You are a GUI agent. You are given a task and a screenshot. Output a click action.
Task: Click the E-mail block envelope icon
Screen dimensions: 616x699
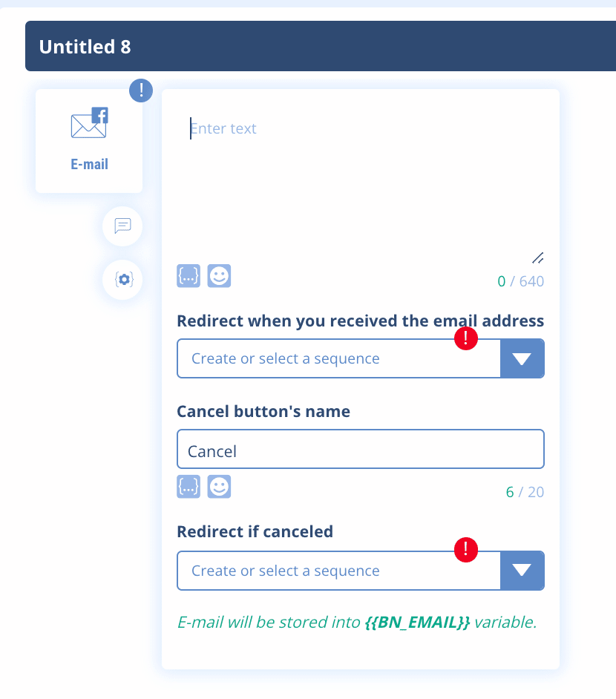[89, 124]
